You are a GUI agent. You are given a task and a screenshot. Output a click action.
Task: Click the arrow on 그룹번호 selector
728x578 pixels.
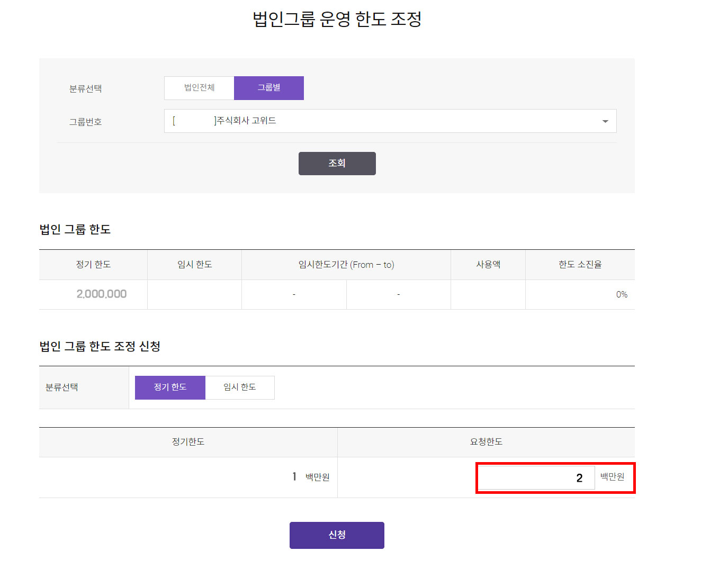(x=605, y=122)
